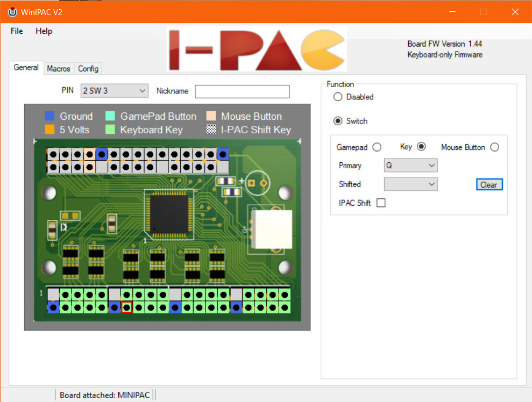Viewport: 532px width, 402px height.
Task: Select the bottom peach mouse-button pin
Action: coord(90,167)
